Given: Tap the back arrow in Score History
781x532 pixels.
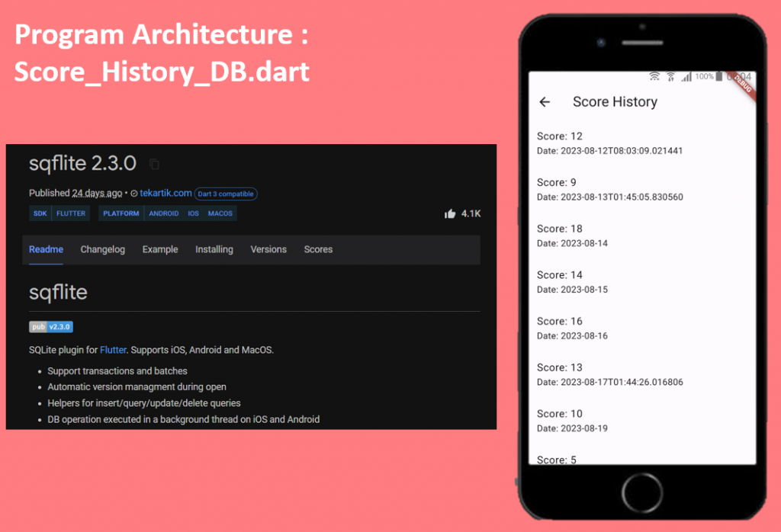Looking at the screenshot, I should (545, 102).
